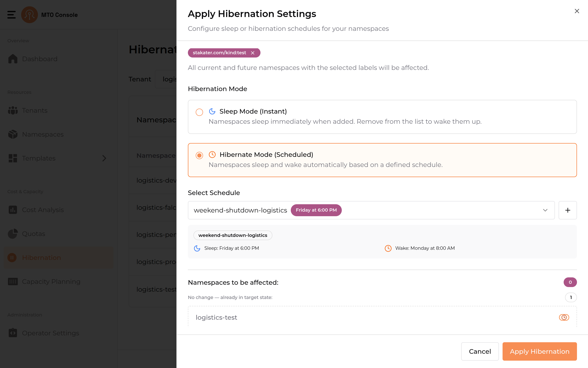Open Capacity Planning in sidebar
This screenshot has height=368, width=588.
click(58, 281)
